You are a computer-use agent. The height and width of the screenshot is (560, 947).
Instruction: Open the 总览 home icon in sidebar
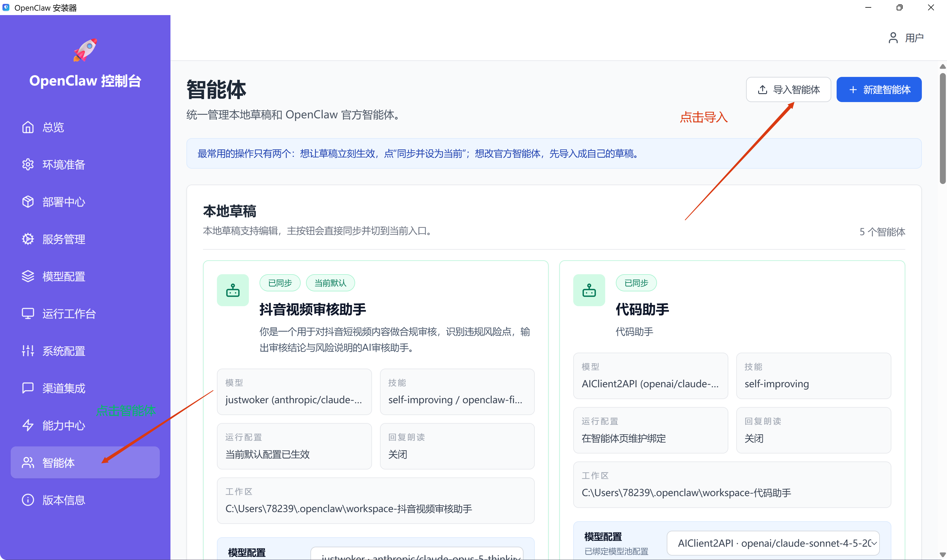pyautogui.click(x=28, y=127)
